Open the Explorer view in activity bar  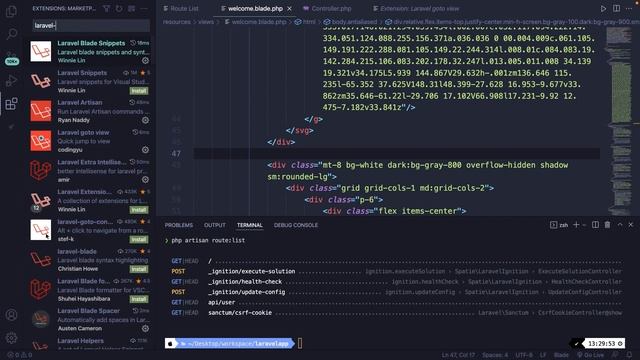(x=11, y=11)
